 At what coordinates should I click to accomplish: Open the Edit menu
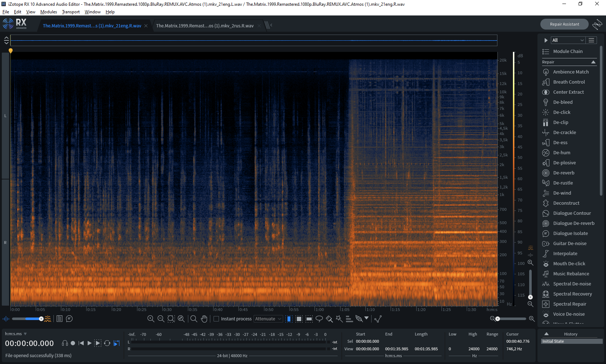click(18, 12)
